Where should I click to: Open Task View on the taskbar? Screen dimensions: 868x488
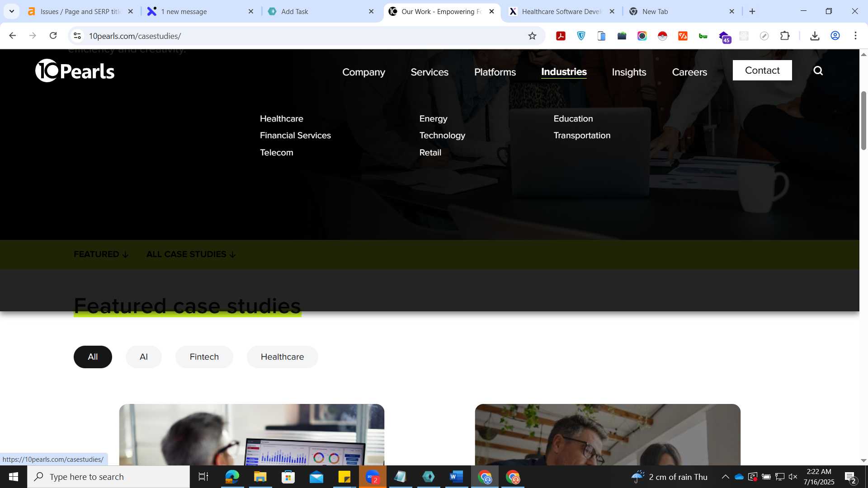click(203, 477)
